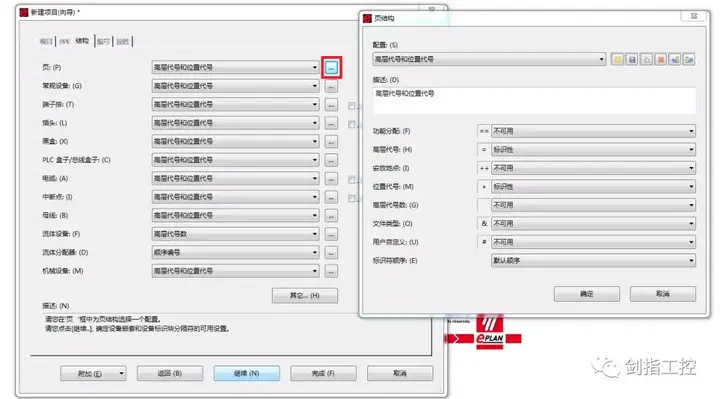Select the 结构 tab

coord(82,41)
